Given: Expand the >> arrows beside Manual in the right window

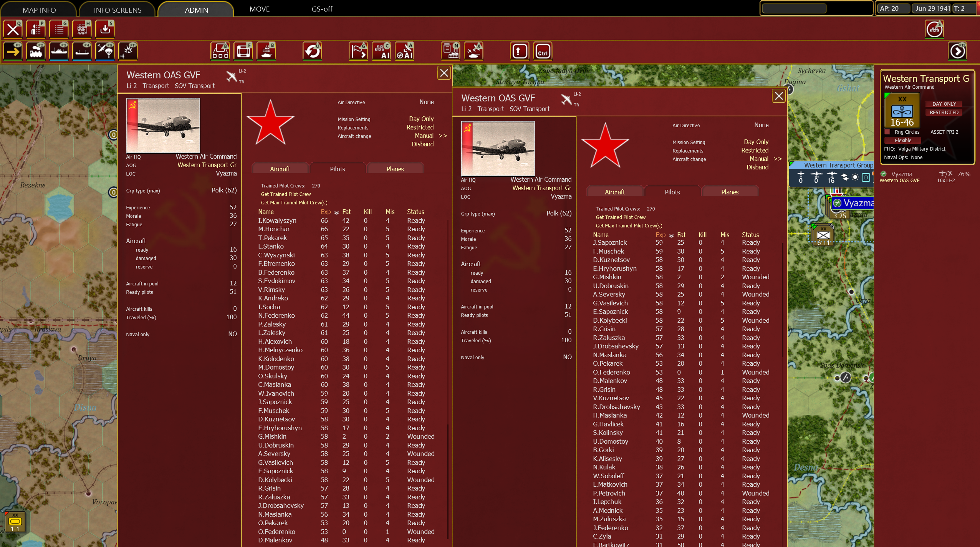Looking at the screenshot, I should click(778, 159).
